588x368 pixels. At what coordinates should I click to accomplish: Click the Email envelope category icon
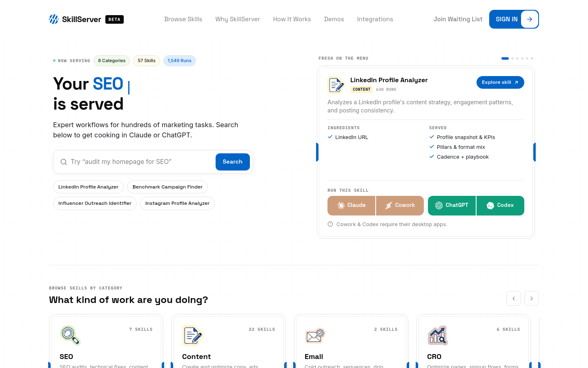(315, 335)
